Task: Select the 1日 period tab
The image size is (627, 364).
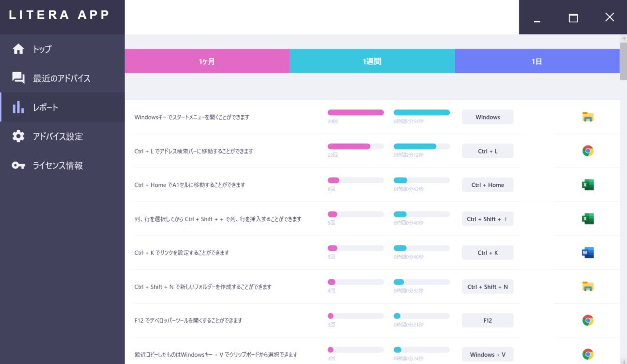Action: point(536,61)
